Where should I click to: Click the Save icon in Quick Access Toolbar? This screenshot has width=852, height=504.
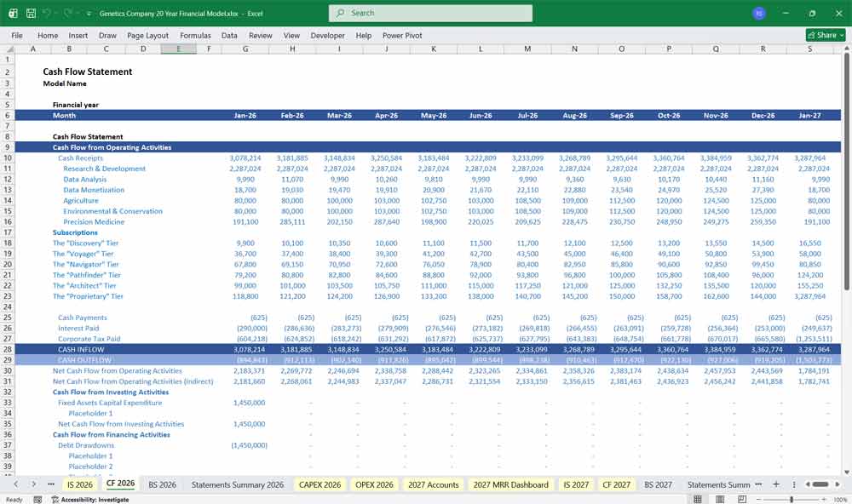[29, 13]
